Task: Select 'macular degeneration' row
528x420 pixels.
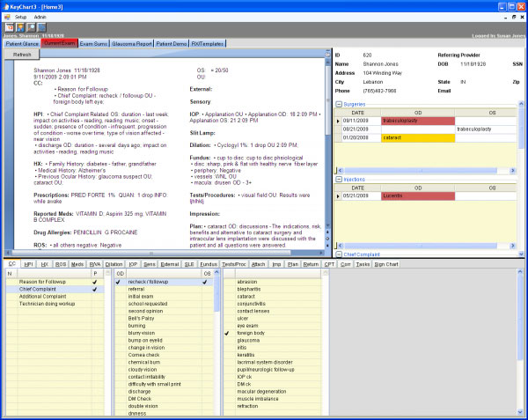Action: pyautogui.click(x=272, y=392)
